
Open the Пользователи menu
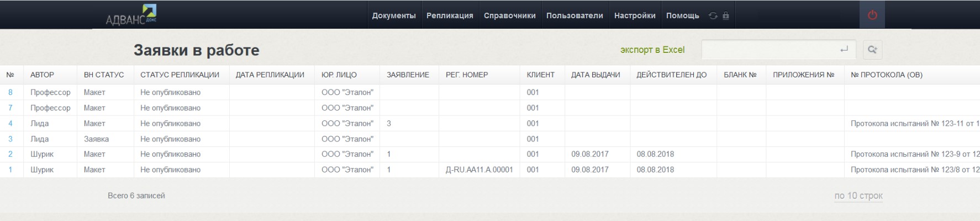[575, 15]
